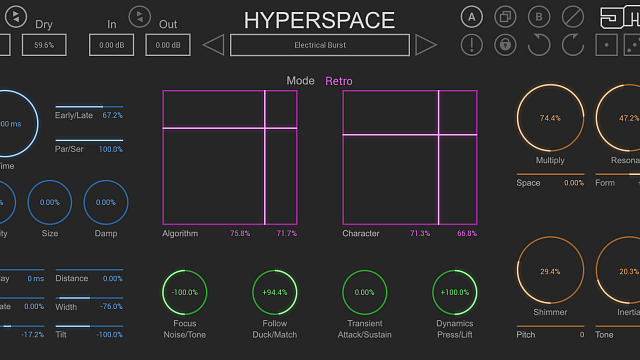Click the Distance 0.00% value
640x360 pixels.
click(x=112, y=278)
